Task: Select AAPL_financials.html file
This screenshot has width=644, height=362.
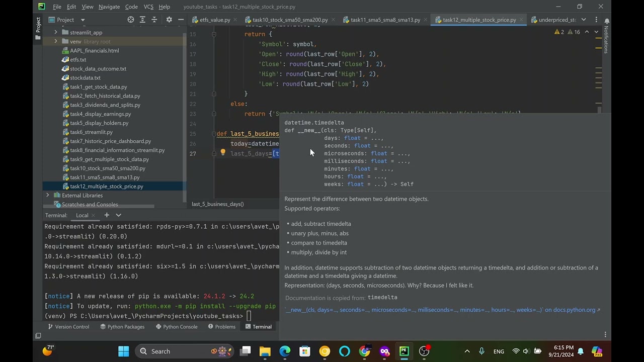Action: (94, 50)
